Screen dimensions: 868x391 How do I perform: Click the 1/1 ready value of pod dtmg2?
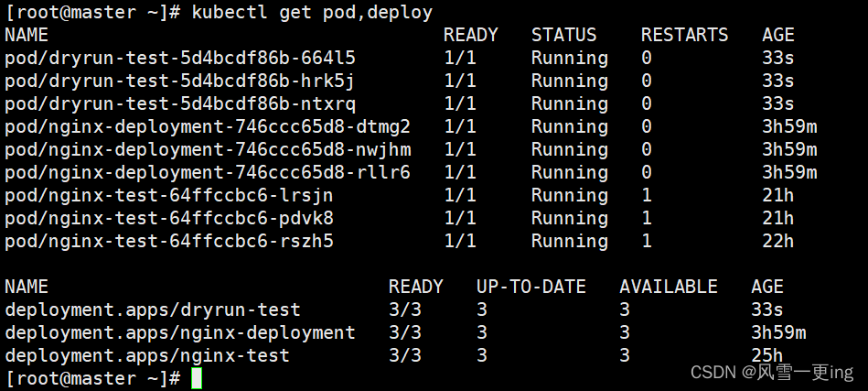(460, 127)
